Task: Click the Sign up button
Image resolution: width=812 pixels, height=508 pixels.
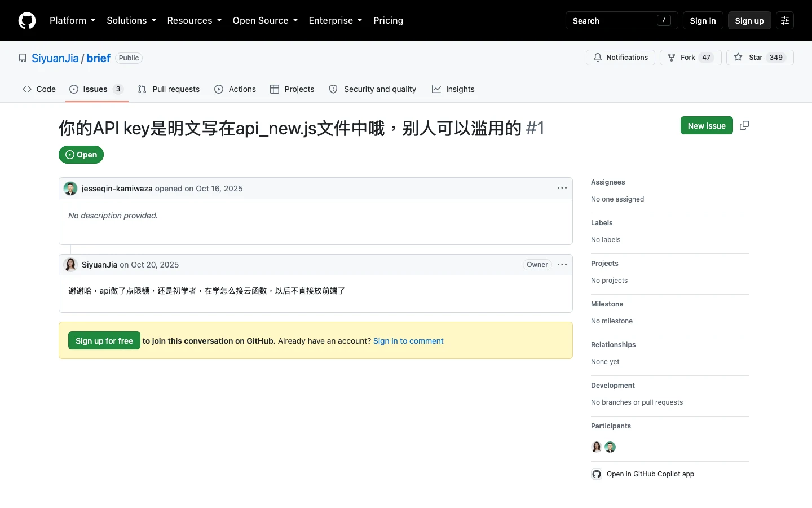Action: pyautogui.click(x=749, y=20)
